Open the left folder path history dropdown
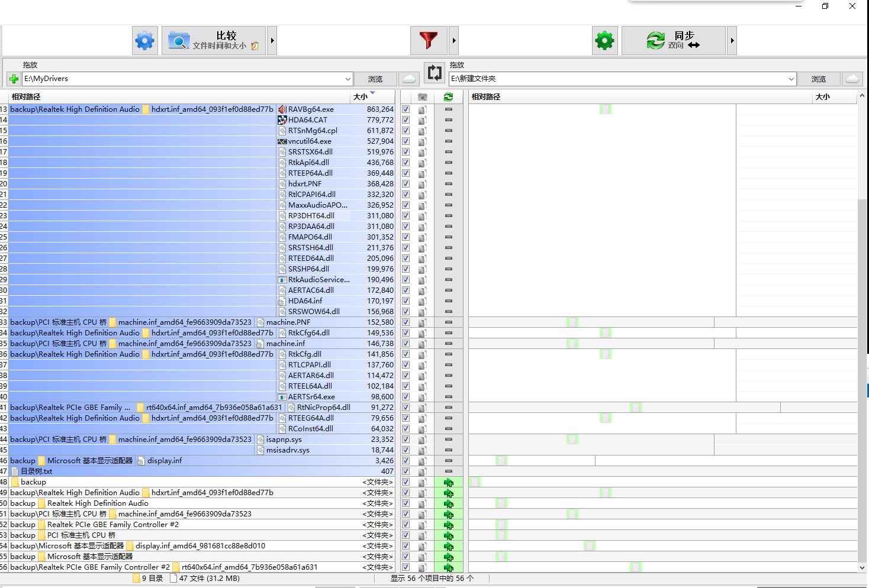The height and width of the screenshot is (588, 869). pyautogui.click(x=348, y=79)
